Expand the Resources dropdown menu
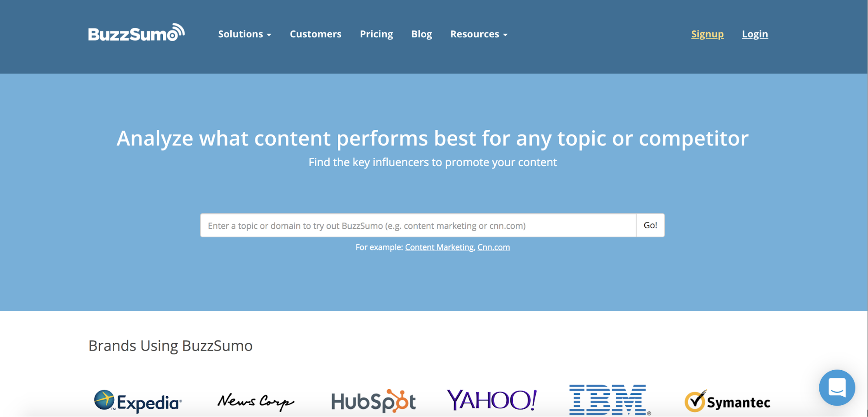This screenshot has height=417, width=868. (479, 34)
